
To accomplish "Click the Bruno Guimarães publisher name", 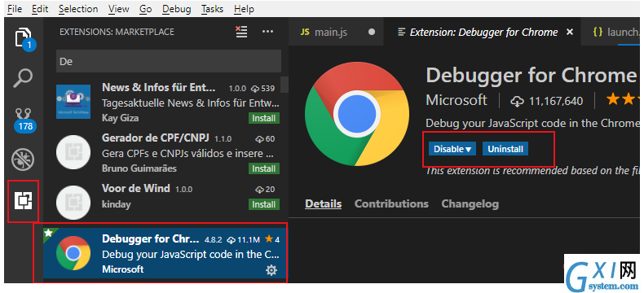I will coord(139,168).
